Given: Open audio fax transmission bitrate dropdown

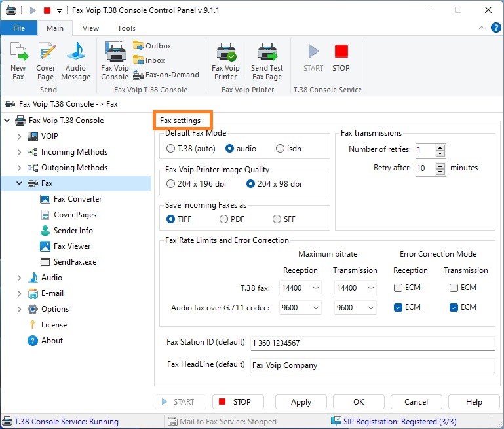Looking at the screenshot, I should click(355, 308).
